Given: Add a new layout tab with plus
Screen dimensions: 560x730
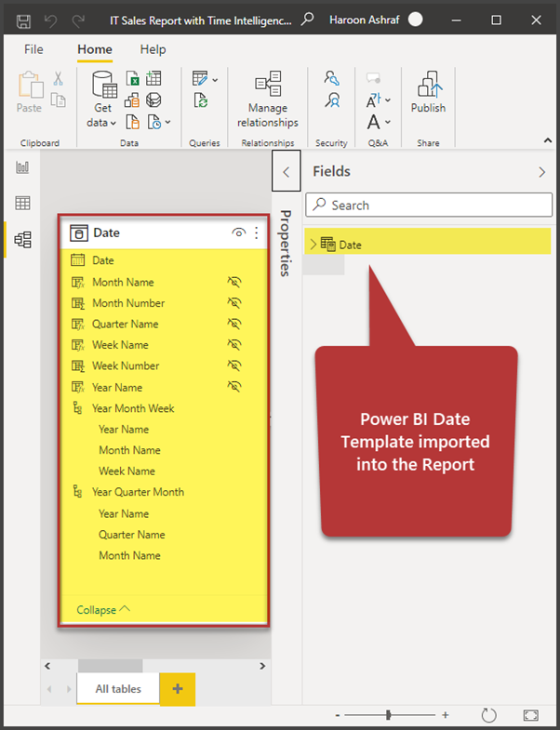Looking at the screenshot, I should pos(177,689).
